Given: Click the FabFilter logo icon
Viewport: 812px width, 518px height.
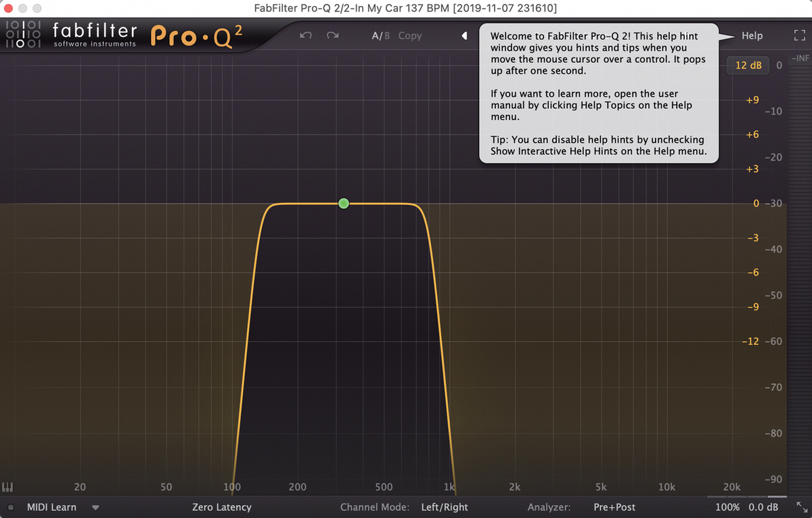Looking at the screenshot, I should pyautogui.click(x=24, y=34).
